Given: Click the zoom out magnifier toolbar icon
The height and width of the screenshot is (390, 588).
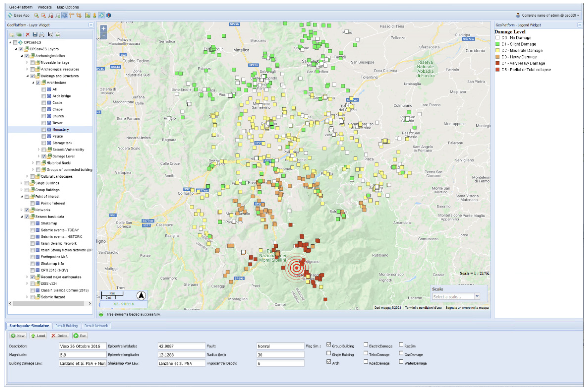Looking at the screenshot, I should click(43, 15).
